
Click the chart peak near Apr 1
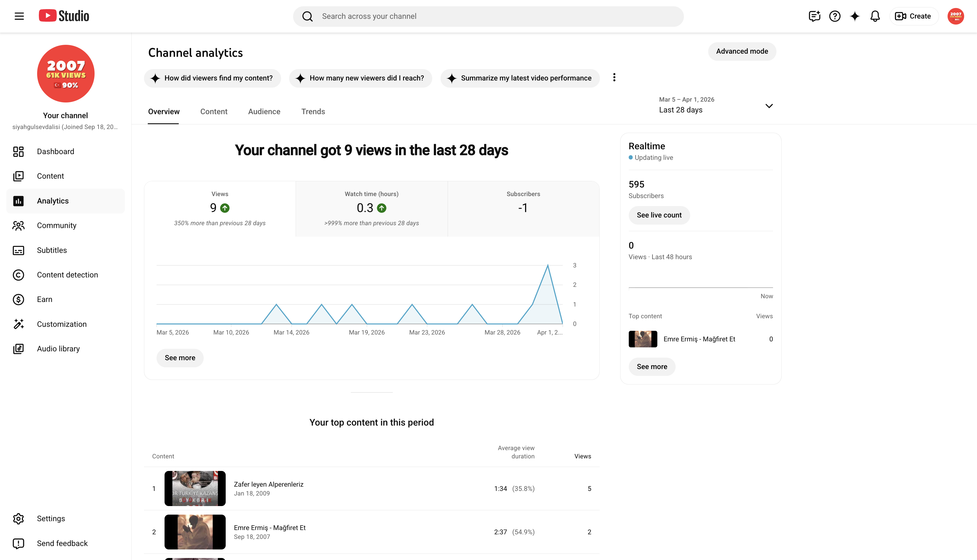(547, 265)
